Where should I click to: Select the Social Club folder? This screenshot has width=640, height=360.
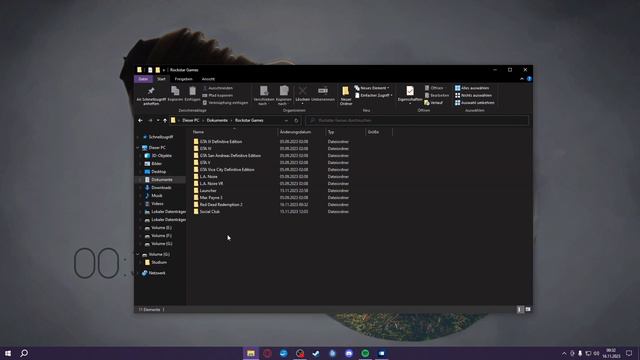(x=210, y=211)
